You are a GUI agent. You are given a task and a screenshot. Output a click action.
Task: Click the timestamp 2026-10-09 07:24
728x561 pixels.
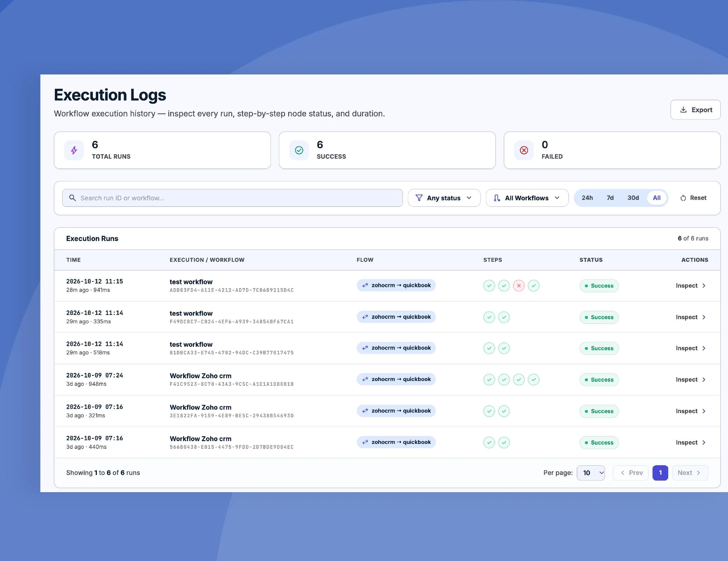95,375
